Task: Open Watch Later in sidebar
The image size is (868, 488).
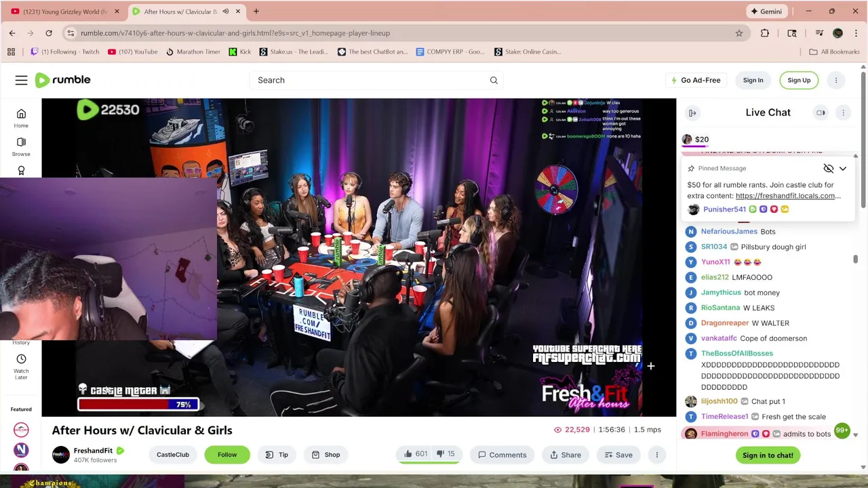Action: click(21, 366)
